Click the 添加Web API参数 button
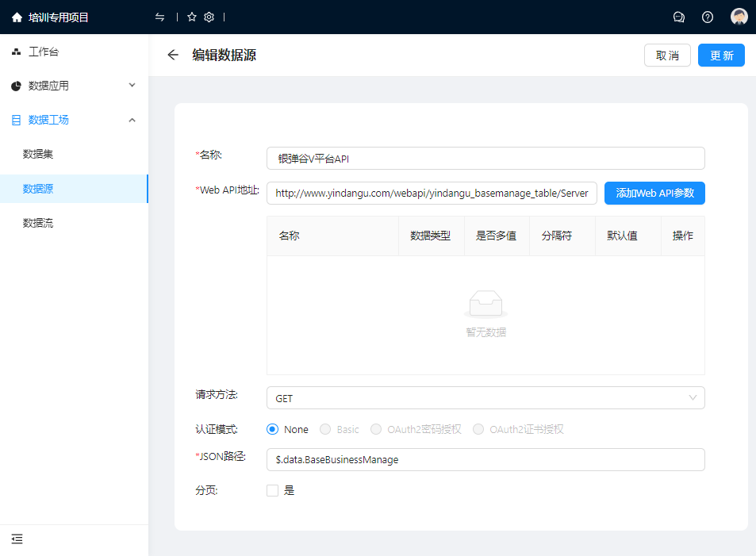756x556 pixels. point(654,193)
